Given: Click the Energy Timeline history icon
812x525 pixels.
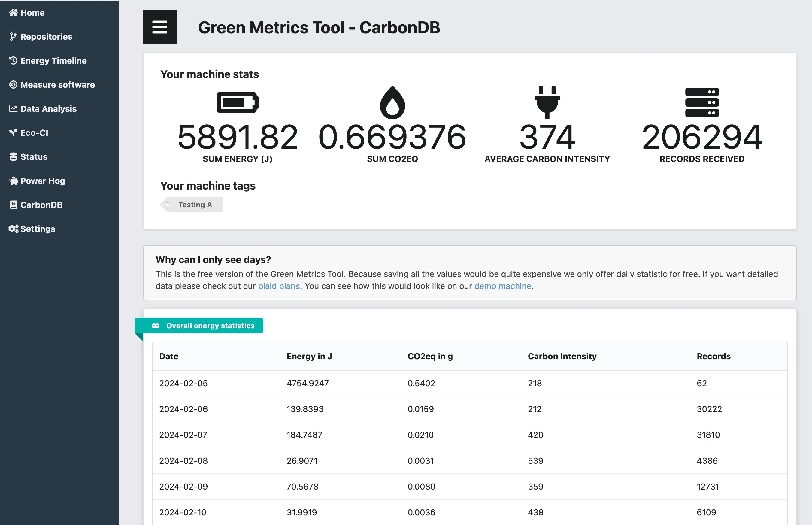Looking at the screenshot, I should [13, 61].
